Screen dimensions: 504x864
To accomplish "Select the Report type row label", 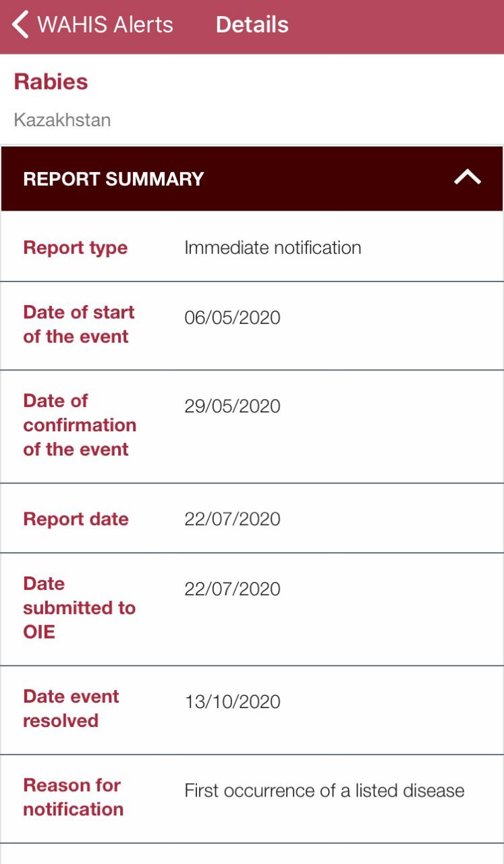I will [x=75, y=248].
